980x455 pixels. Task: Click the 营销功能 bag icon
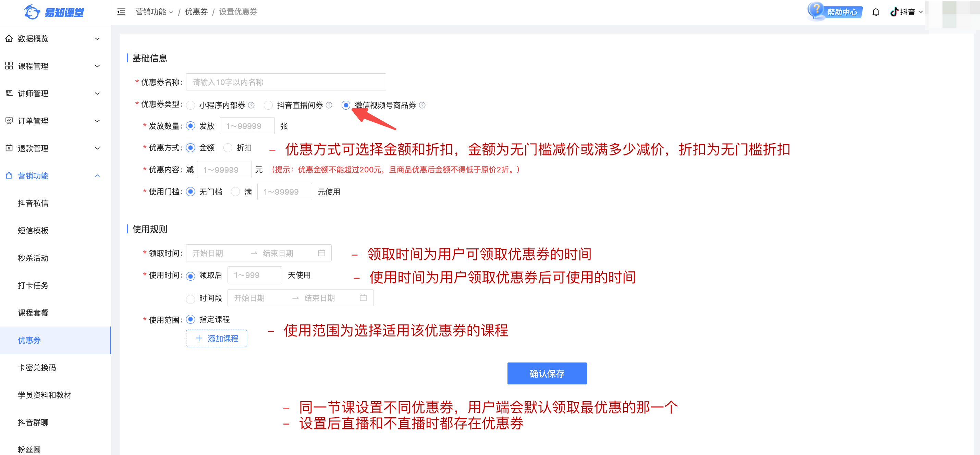click(9, 175)
